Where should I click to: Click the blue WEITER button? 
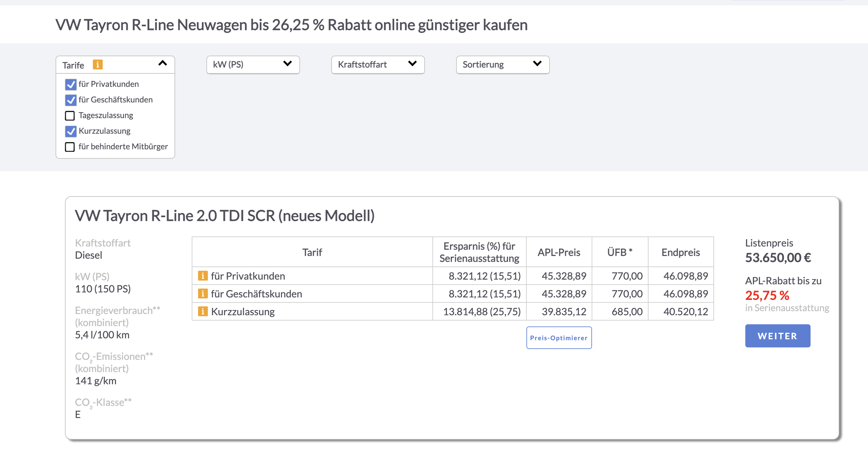tap(777, 336)
